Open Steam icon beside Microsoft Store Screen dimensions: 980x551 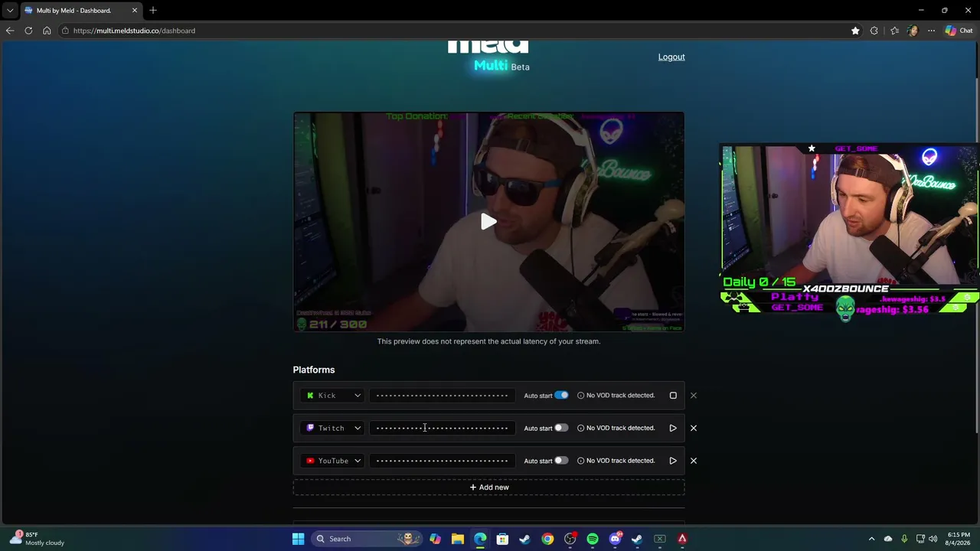pyautogui.click(x=524, y=539)
